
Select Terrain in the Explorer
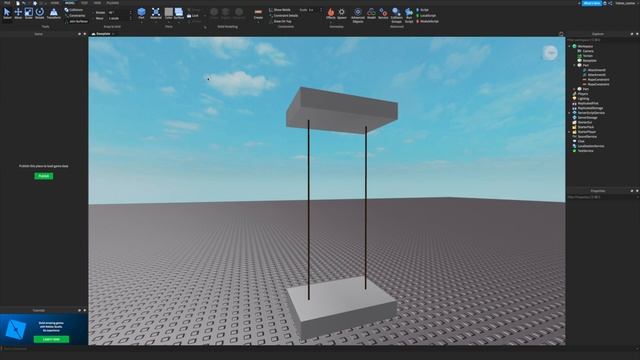click(587, 56)
